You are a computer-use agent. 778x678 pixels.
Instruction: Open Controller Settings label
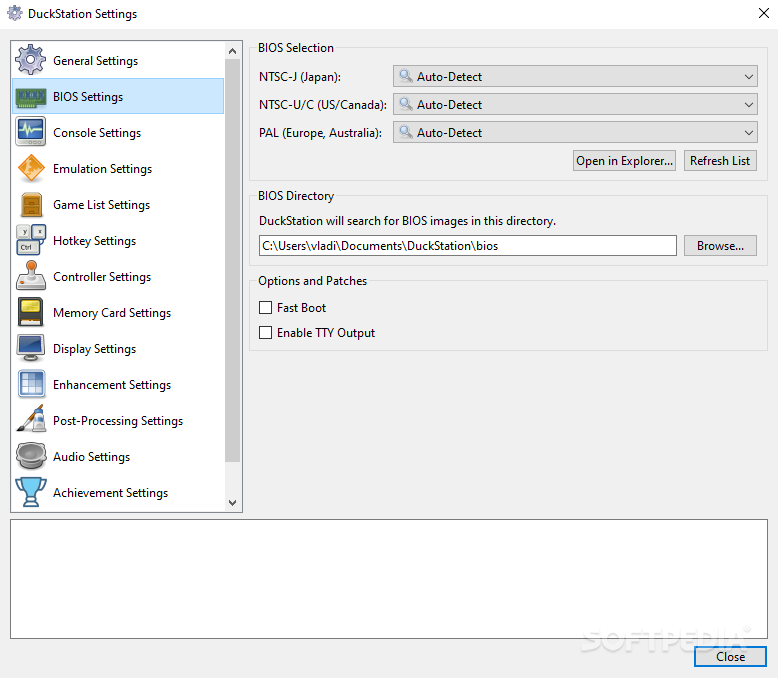pos(102,276)
